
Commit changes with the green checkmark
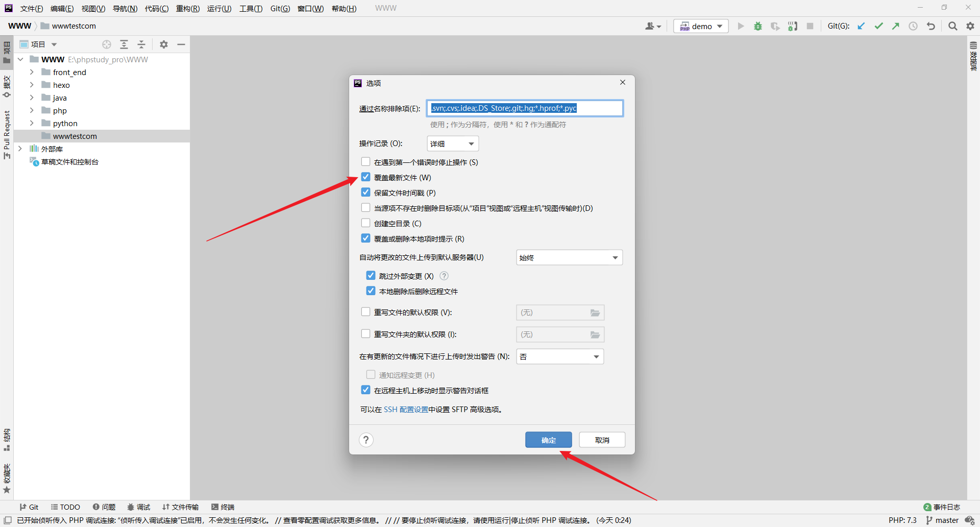click(878, 26)
